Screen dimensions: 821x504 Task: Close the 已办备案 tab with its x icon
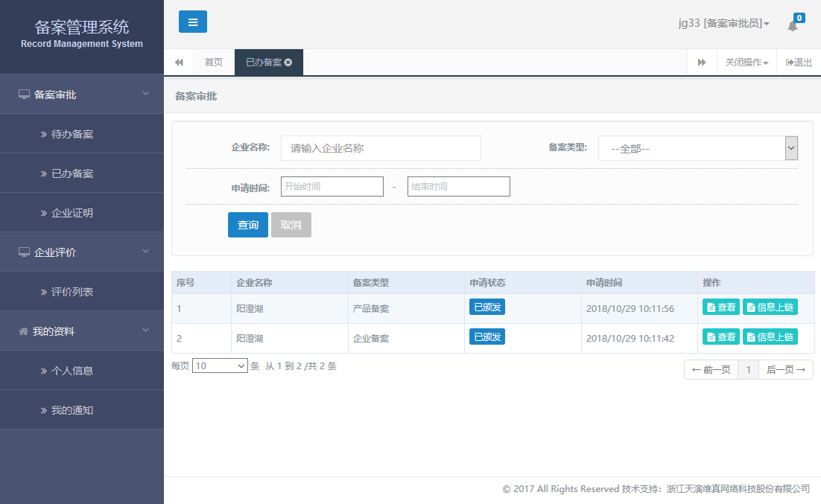tap(288, 63)
